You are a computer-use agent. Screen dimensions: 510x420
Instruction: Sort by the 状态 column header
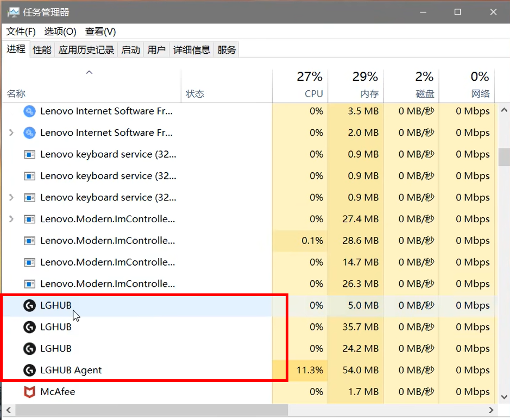pyautogui.click(x=226, y=85)
